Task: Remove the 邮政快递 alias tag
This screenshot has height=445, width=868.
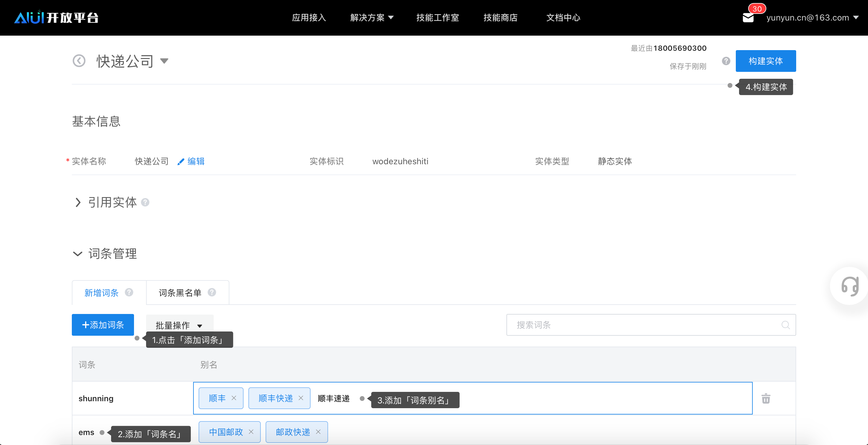Action: tap(318, 432)
